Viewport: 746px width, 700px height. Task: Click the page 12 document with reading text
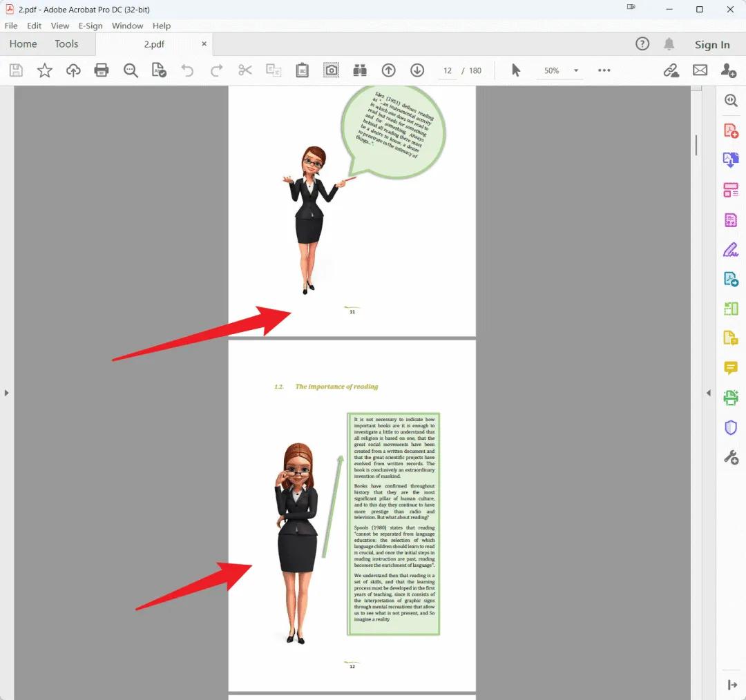point(352,516)
